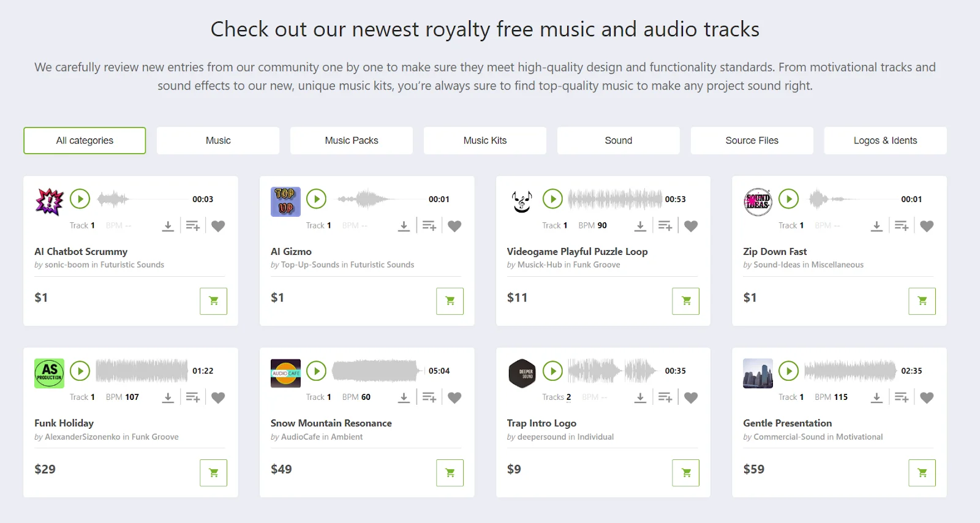Add AI Gizmo to a playlist

click(x=429, y=225)
